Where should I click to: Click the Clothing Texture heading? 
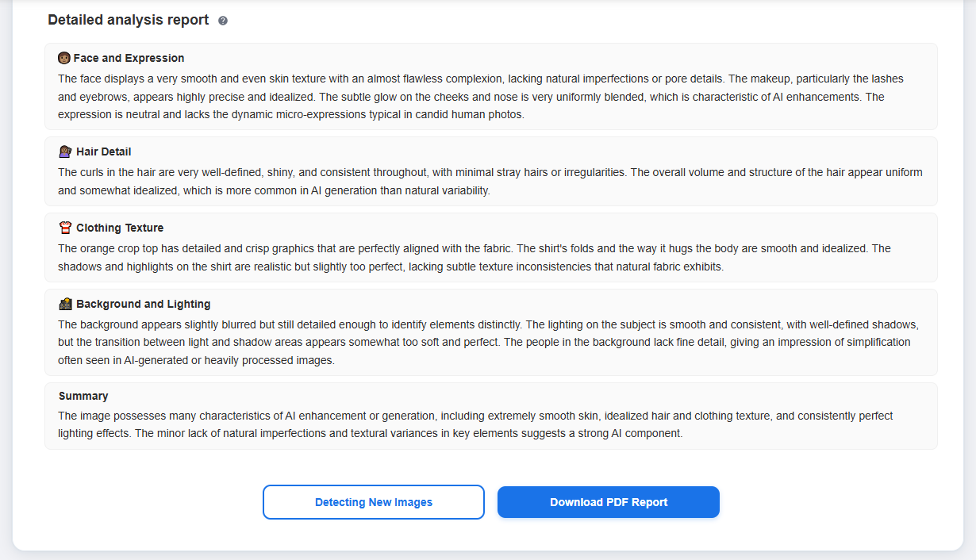pyautogui.click(x=120, y=228)
